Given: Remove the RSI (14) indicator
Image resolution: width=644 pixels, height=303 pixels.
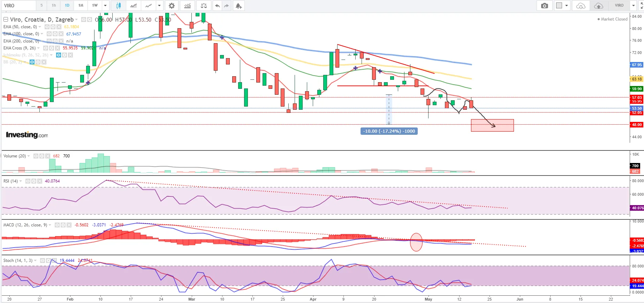Looking at the screenshot, I should [39, 181].
